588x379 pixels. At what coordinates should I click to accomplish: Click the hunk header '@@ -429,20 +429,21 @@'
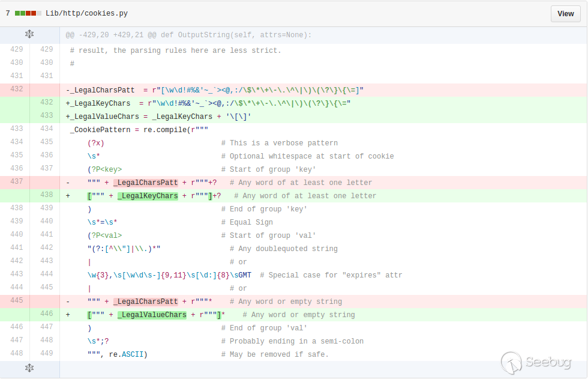pos(111,35)
